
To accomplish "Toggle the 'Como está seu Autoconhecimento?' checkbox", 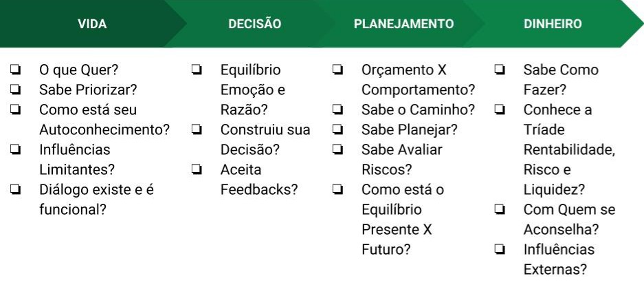I will (x=15, y=109).
